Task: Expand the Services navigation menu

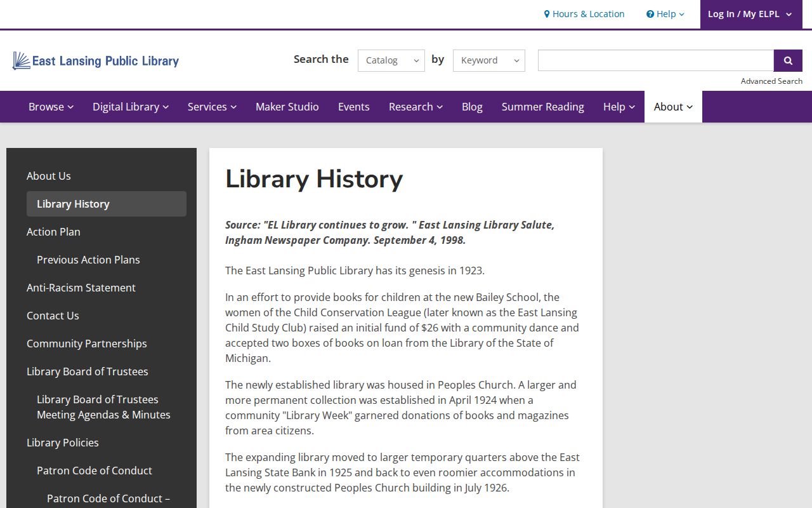Action: pos(212,107)
